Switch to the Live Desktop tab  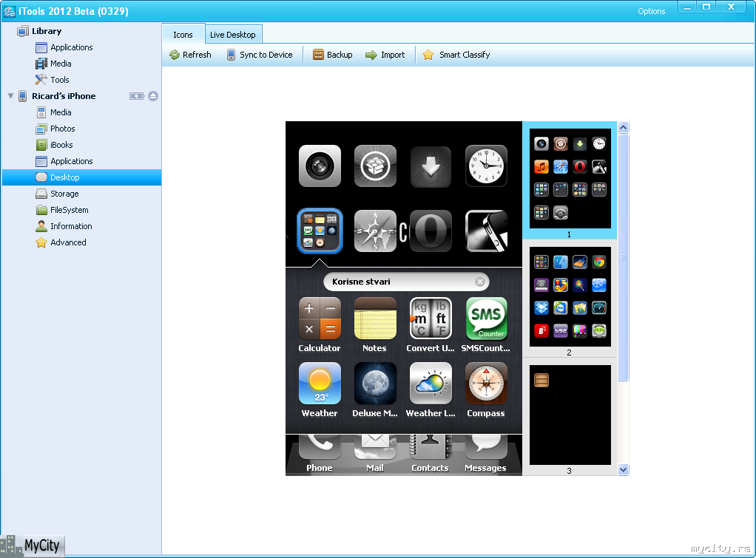click(x=233, y=35)
